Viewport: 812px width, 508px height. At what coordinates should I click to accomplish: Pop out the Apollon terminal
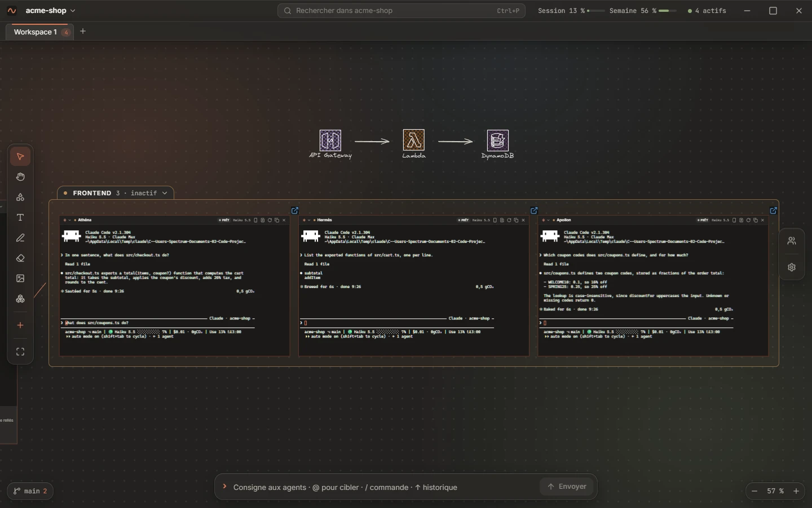pyautogui.click(x=775, y=211)
